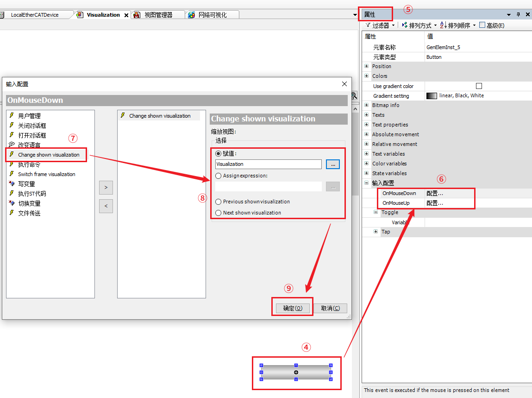Check the Use gradient color box
The width and height of the screenshot is (532, 398).
pos(479,86)
